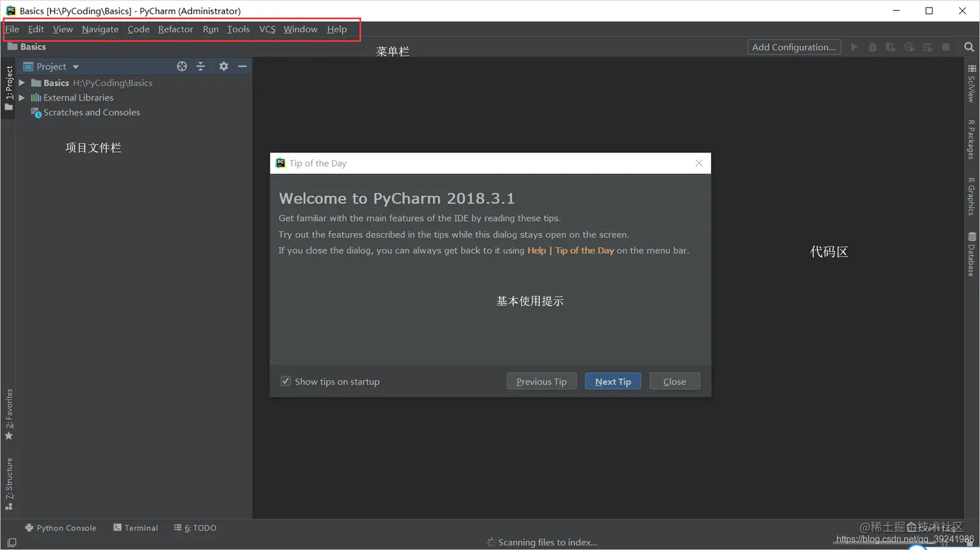This screenshot has width=980, height=550.
Task: Open the Tools menu
Action: tap(239, 29)
